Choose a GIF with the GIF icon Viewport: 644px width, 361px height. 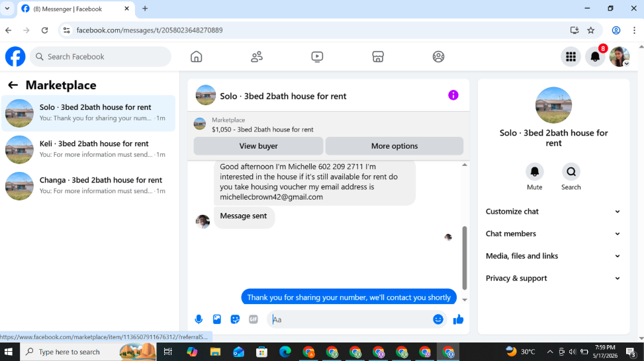pos(253,319)
